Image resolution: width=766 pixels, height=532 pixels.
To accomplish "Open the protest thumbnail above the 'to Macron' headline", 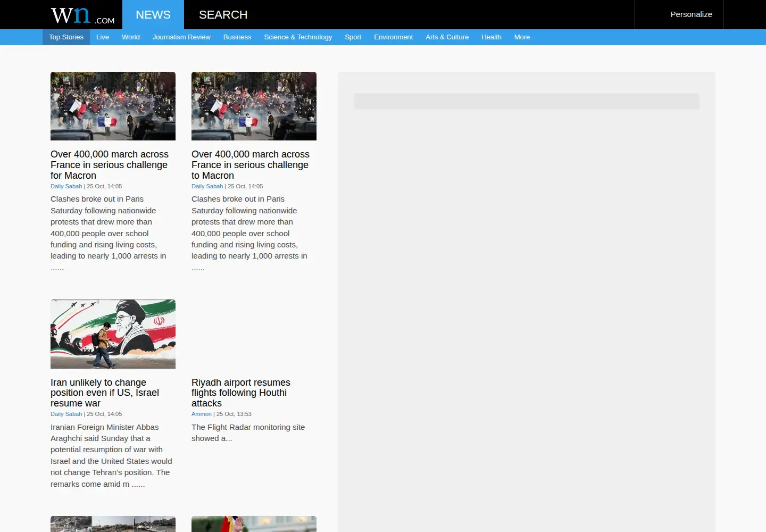I will [x=254, y=106].
